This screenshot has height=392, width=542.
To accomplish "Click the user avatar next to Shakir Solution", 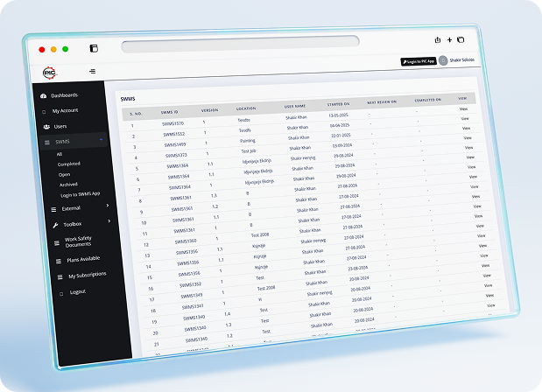I will point(443,61).
